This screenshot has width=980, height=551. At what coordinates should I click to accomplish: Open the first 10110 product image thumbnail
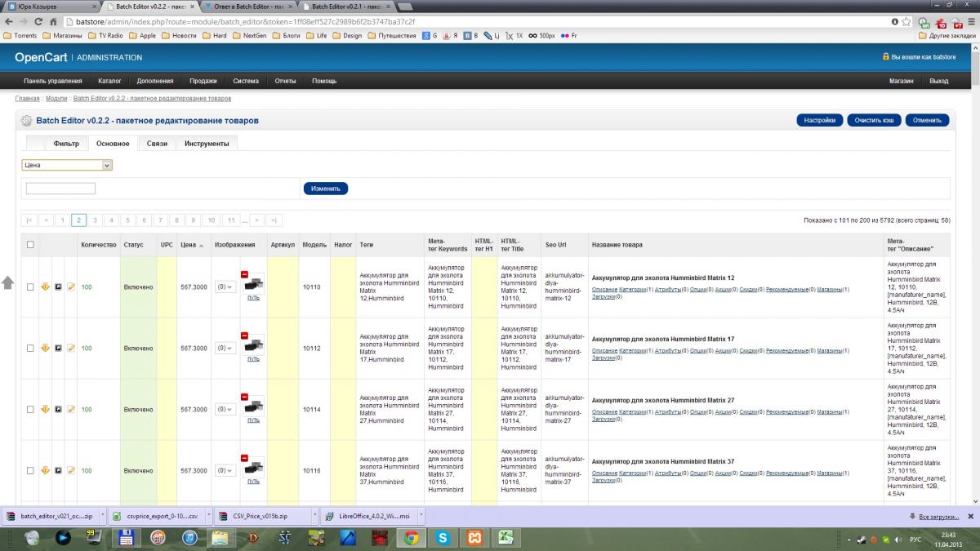tap(255, 284)
